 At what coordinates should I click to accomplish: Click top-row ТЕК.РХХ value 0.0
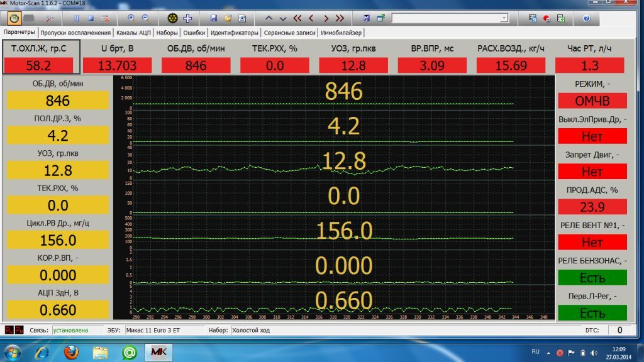coord(275,65)
